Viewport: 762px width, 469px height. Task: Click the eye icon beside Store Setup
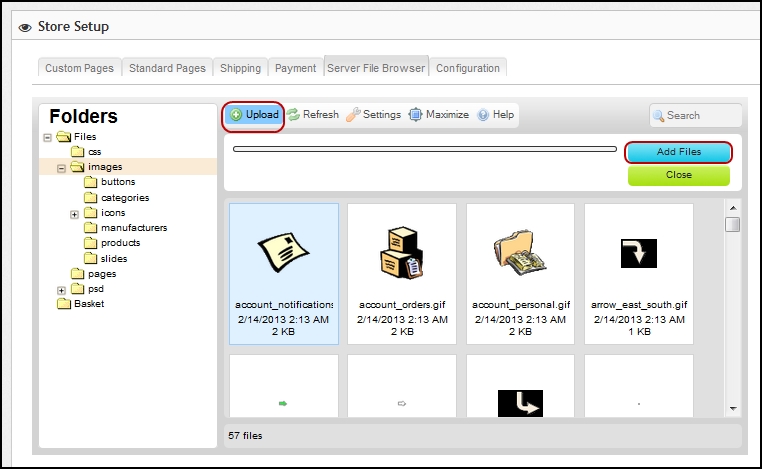pos(25,27)
